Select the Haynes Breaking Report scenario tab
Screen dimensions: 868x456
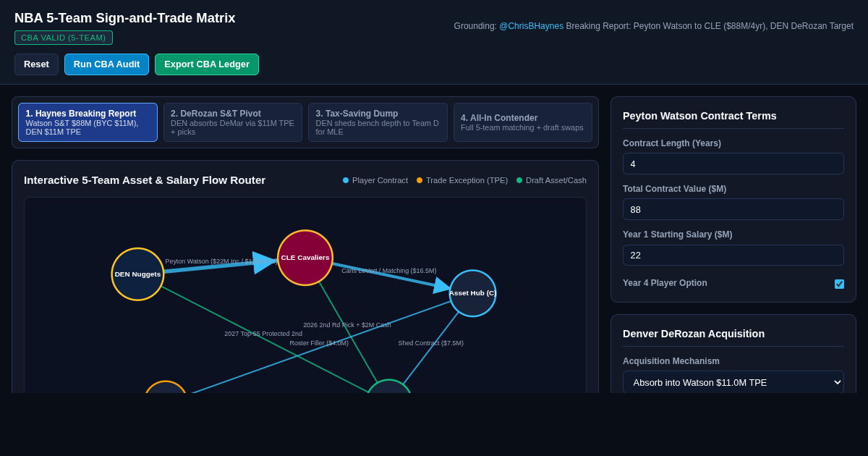pos(88,122)
